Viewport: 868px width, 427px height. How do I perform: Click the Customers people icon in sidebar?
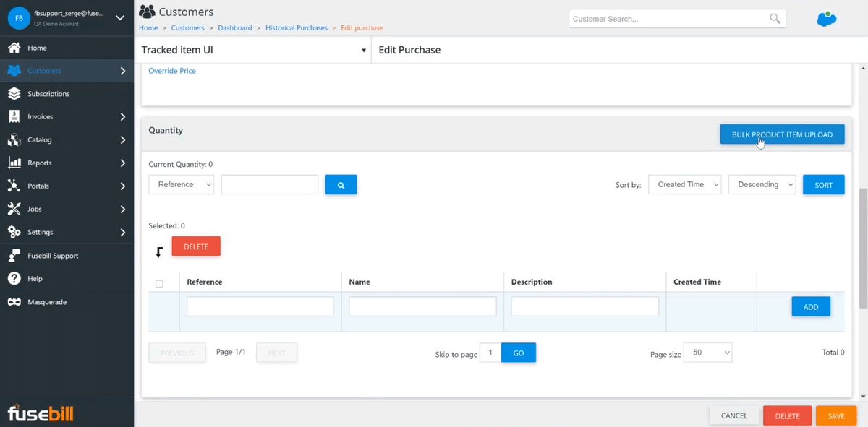tap(14, 71)
